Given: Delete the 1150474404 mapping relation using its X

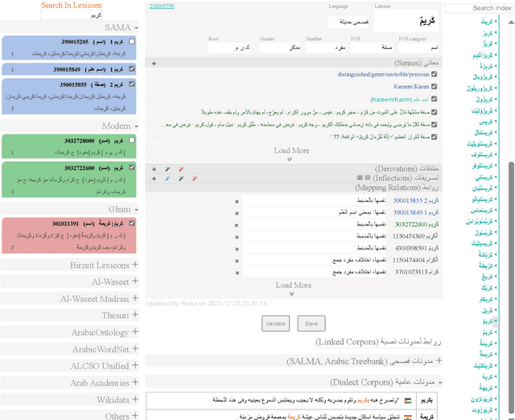Looking at the screenshot, I should pos(237,260).
